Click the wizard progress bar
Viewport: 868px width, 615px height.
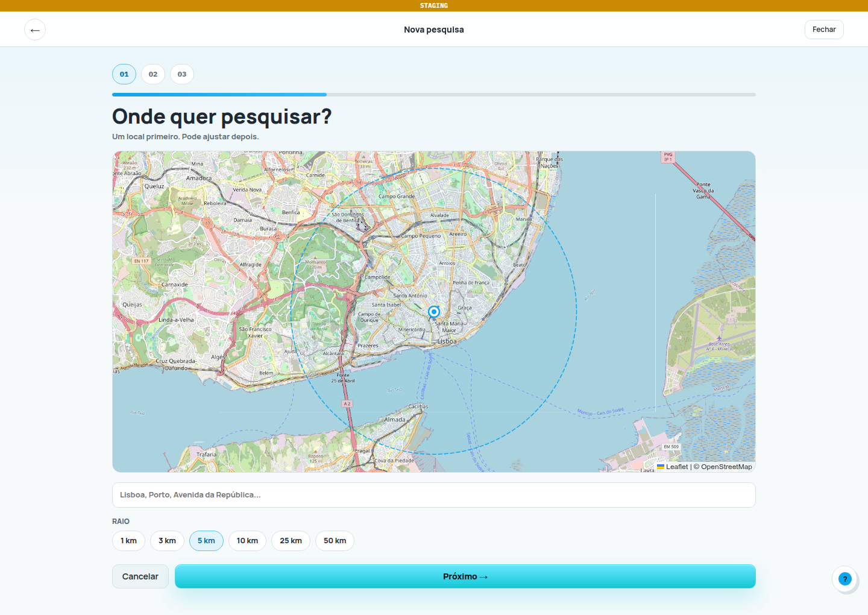[x=434, y=95]
